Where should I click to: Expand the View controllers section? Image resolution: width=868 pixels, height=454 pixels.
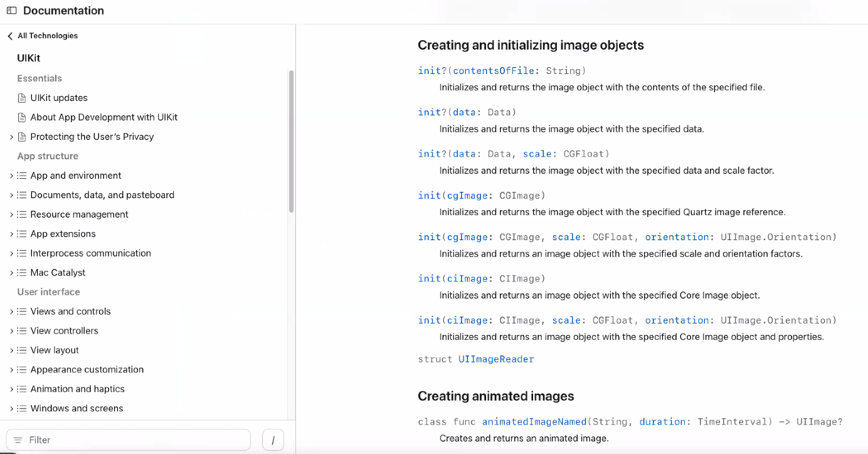11,331
